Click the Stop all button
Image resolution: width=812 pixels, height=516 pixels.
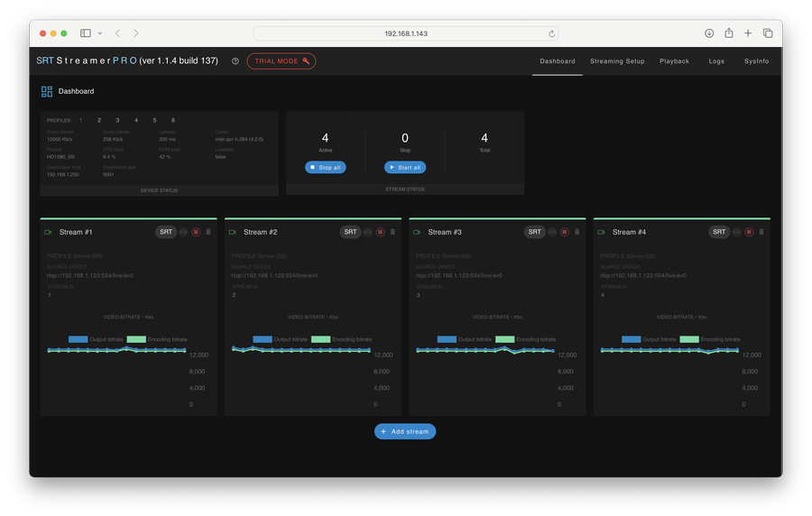pos(325,167)
